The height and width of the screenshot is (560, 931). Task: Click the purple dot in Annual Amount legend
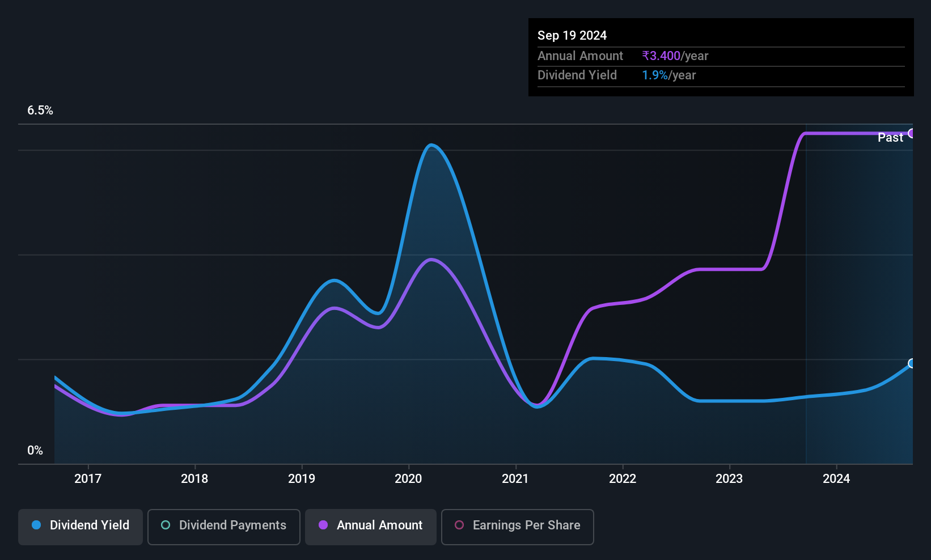pos(323,525)
